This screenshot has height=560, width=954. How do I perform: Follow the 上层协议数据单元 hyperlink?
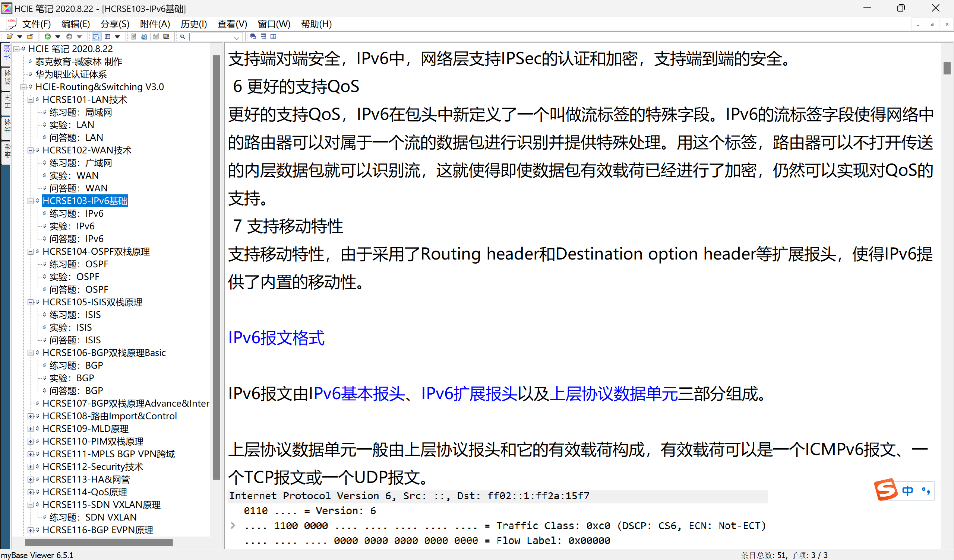pos(613,394)
